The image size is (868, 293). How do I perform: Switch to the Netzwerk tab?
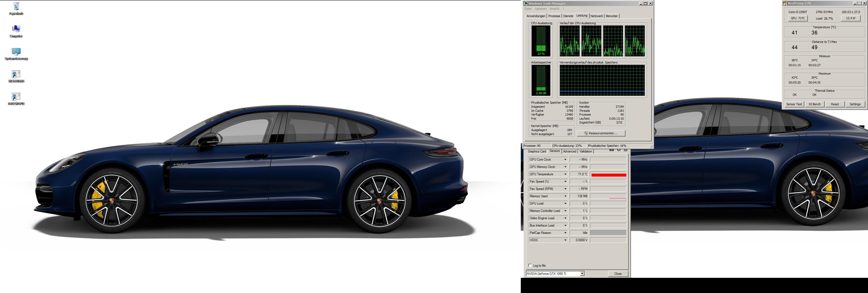596,16
